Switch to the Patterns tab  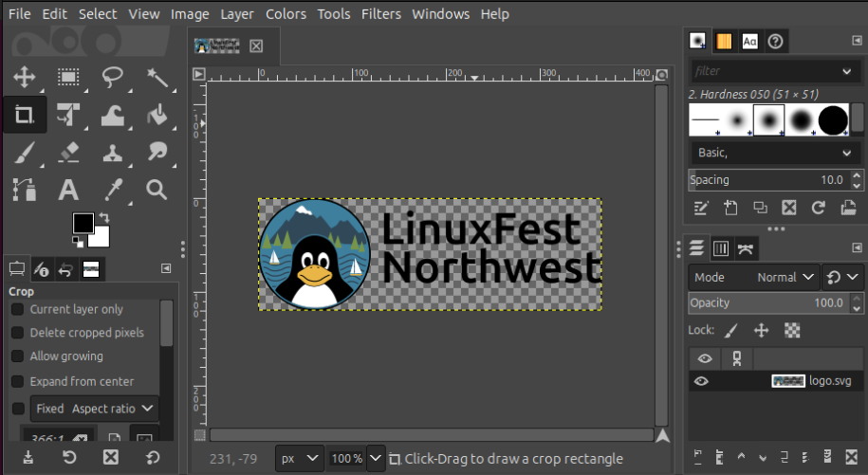724,41
